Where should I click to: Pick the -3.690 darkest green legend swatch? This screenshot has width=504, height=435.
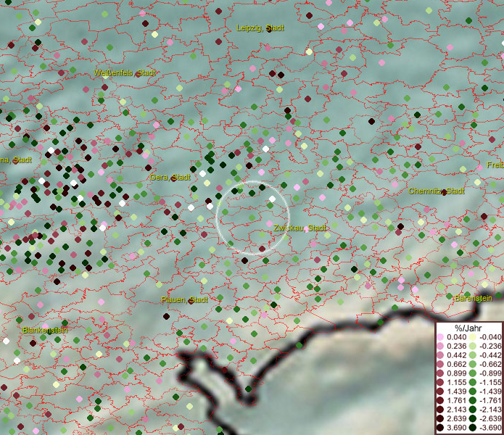473,428
